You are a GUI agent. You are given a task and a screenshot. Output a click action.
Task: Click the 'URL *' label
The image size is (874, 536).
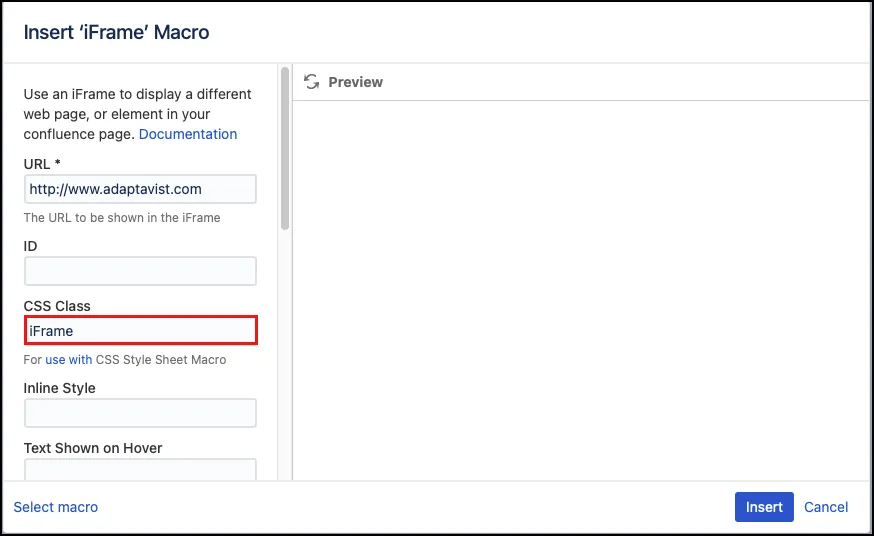click(x=42, y=164)
